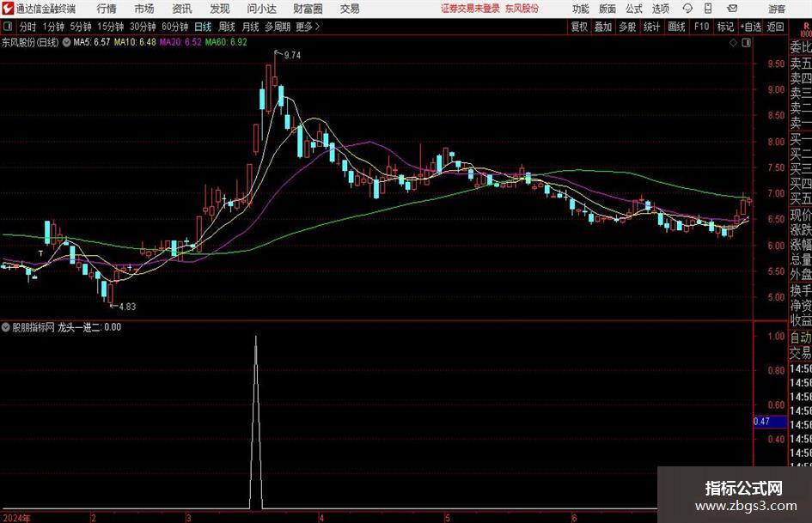Open the 行情 menu

tap(107, 9)
